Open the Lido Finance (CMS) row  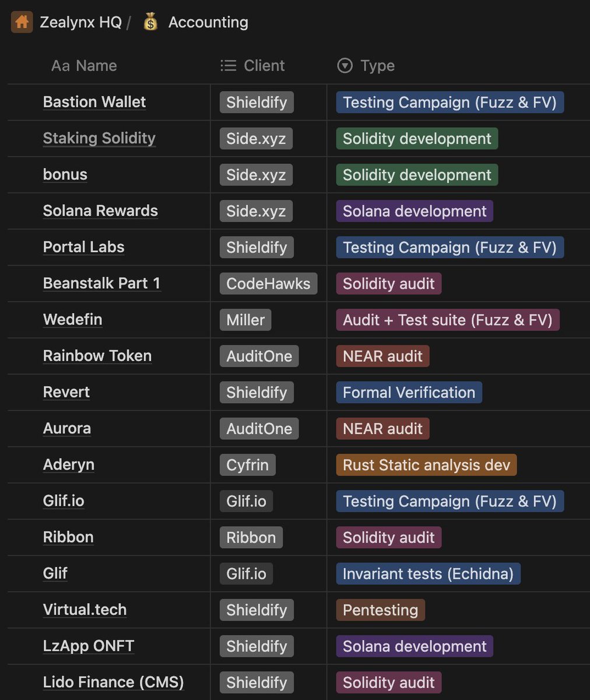113,682
